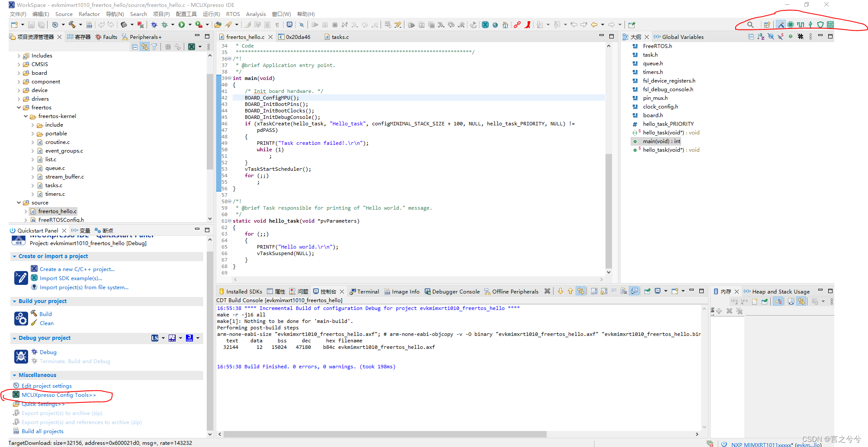This screenshot has height=447, width=868.
Task: Click the console horizontal scrollbar thumb
Action: point(385,434)
